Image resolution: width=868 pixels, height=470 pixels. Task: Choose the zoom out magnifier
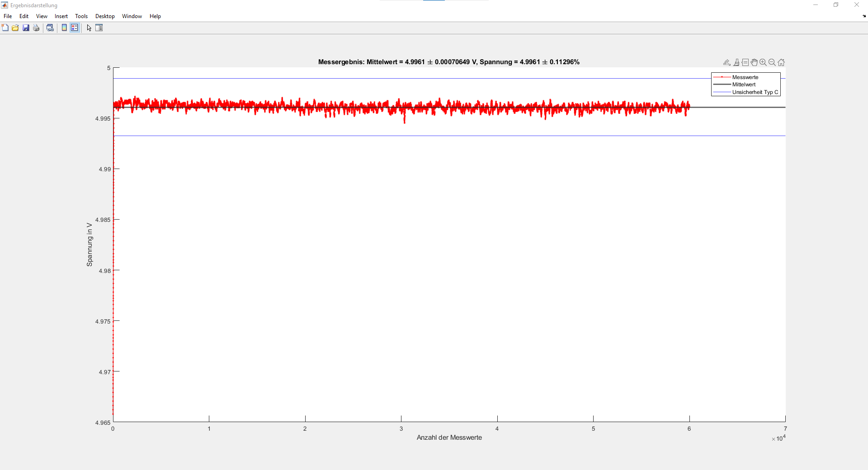pyautogui.click(x=772, y=62)
